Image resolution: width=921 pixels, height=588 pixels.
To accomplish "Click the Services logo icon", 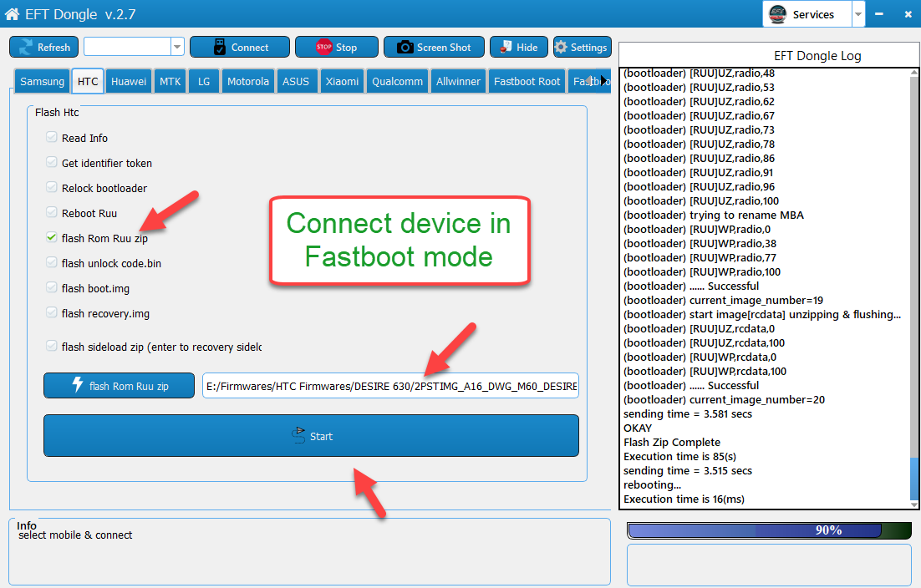I will click(777, 14).
